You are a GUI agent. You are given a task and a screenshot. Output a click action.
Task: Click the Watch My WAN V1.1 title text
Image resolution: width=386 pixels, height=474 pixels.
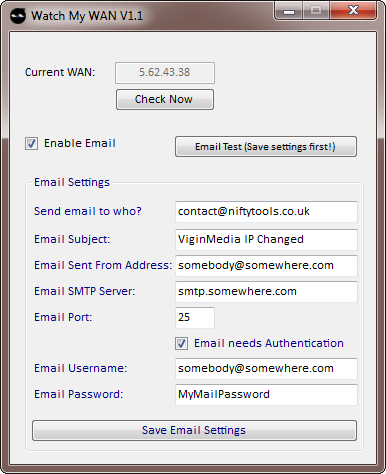point(87,16)
